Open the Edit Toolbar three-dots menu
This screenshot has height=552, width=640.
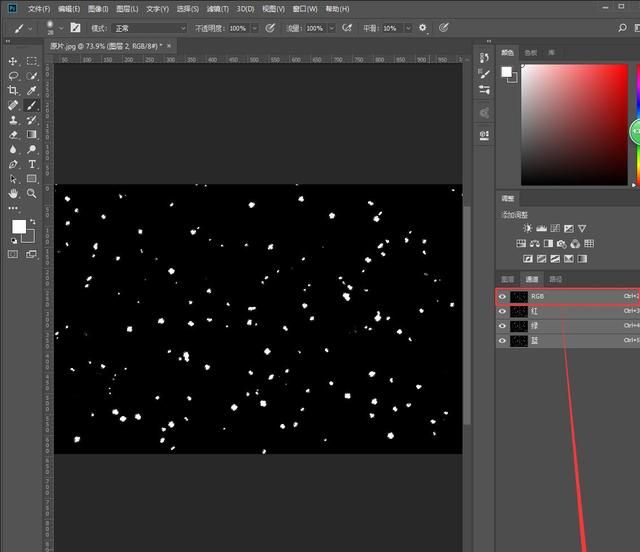click(13, 208)
